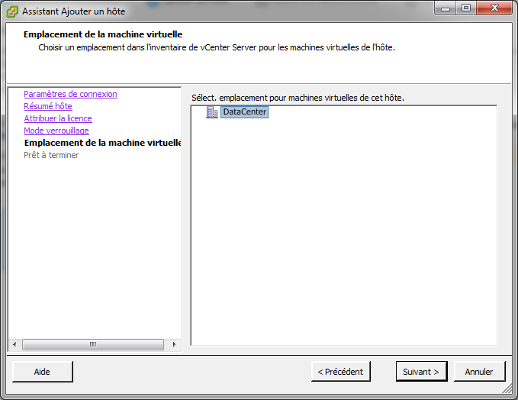The width and height of the screenshot is (518, 400).
Task: Click the resize grip at window corner
Action: (x=508, y=388)
